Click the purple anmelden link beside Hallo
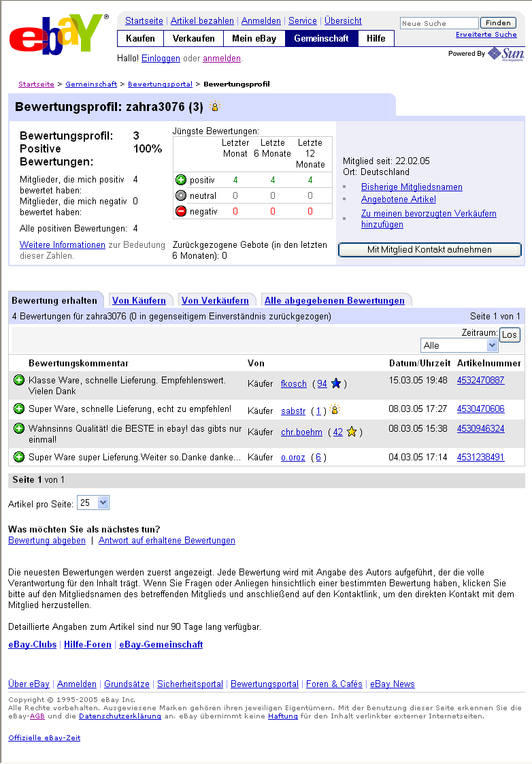 (222, 59)
